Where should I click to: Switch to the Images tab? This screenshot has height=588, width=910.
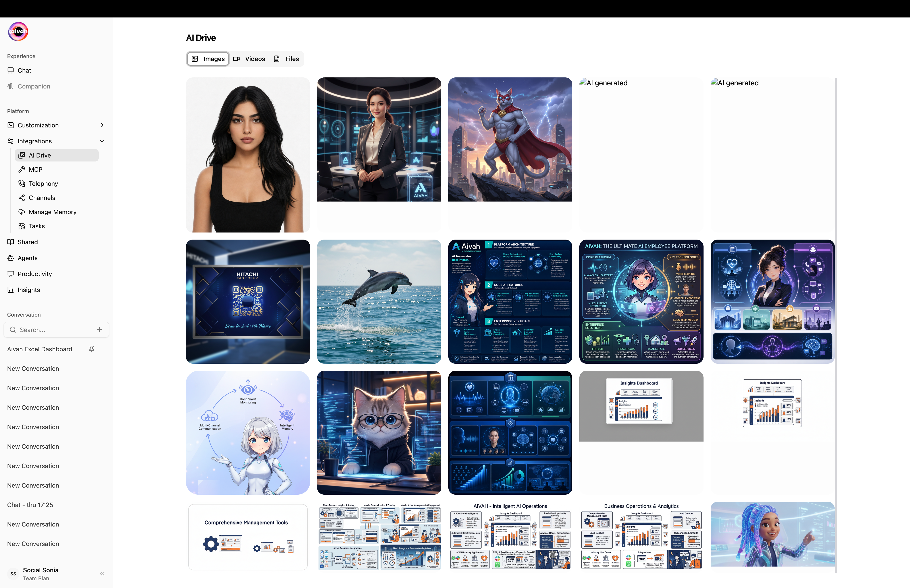(208, 59)
